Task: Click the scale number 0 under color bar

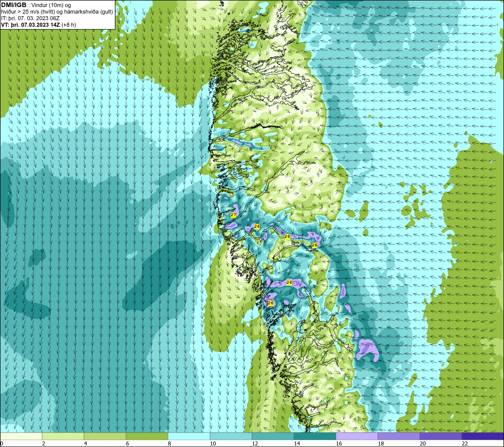Action: [2, 443]
